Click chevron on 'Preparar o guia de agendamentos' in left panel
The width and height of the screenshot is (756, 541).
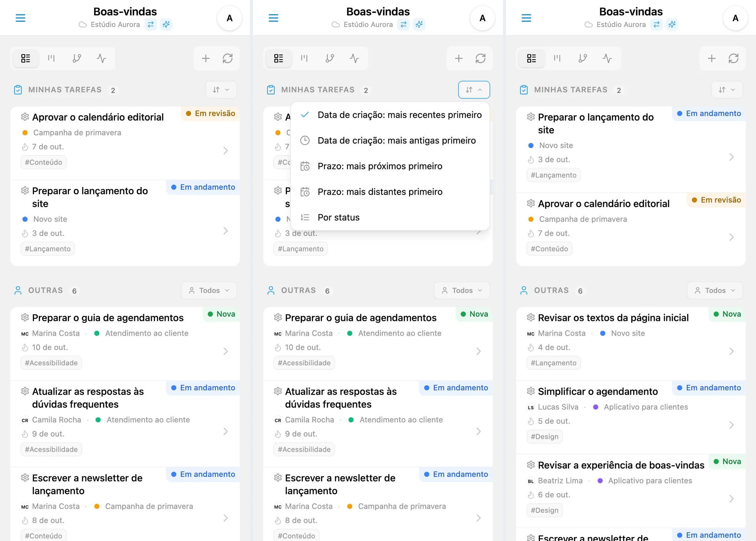point(226,351)
